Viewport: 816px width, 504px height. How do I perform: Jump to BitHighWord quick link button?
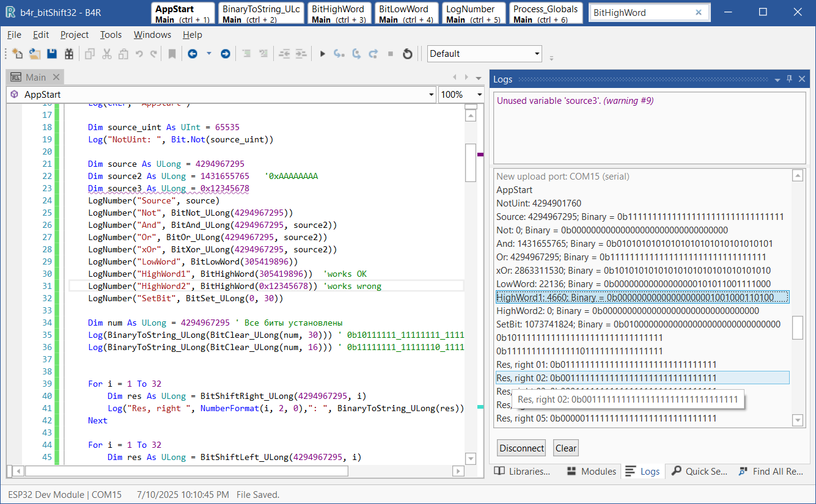(x=338, y=13)
